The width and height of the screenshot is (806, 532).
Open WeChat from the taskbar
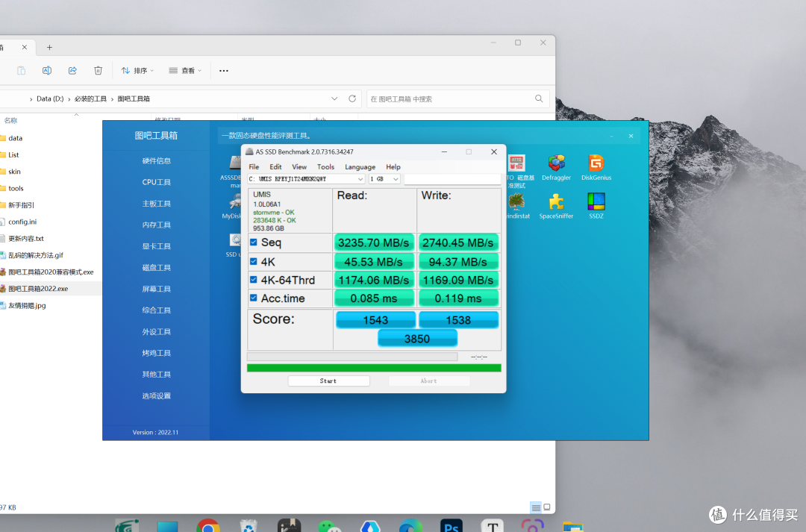click(330, 526)
